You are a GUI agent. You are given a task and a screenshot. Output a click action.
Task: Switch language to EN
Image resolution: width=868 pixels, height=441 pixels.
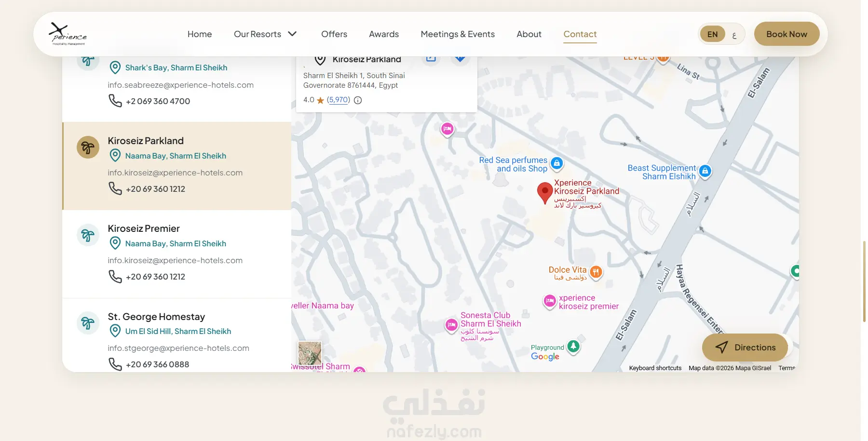pos(712,34)
